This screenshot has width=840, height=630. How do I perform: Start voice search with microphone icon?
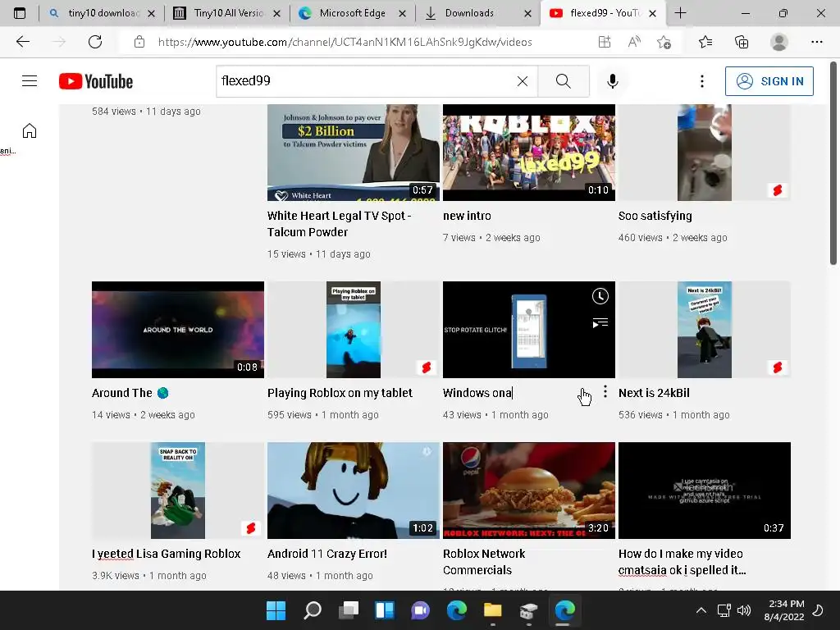(612, 81)
